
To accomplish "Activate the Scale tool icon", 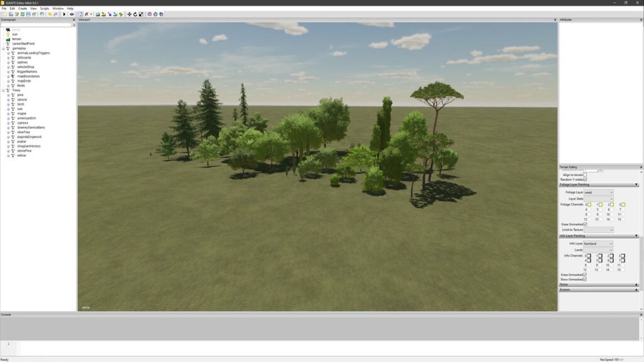I will [140, 14].
